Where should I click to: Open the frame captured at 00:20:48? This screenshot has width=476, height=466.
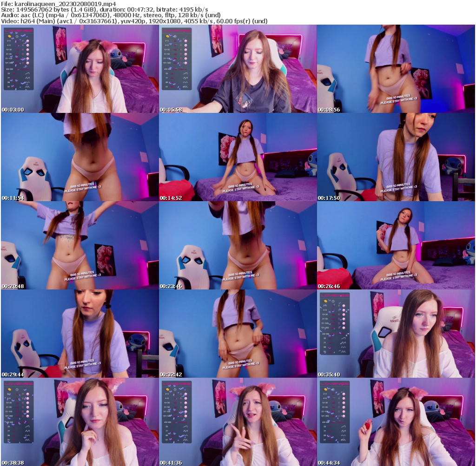[x=79, y=245]
